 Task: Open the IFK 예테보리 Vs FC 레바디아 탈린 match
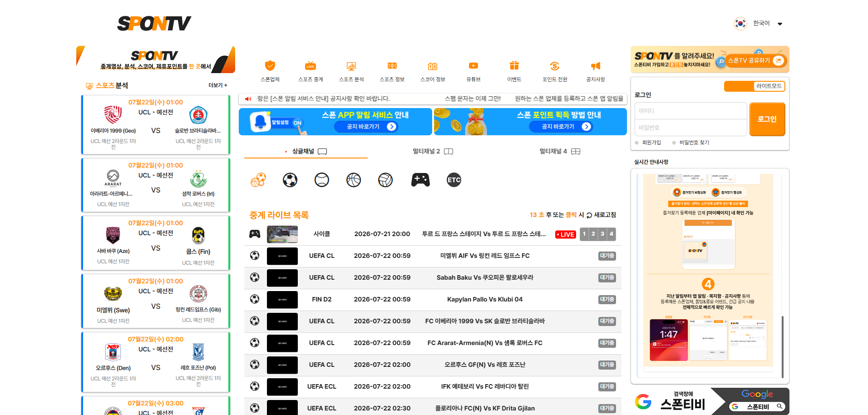[x=485, y=386]
